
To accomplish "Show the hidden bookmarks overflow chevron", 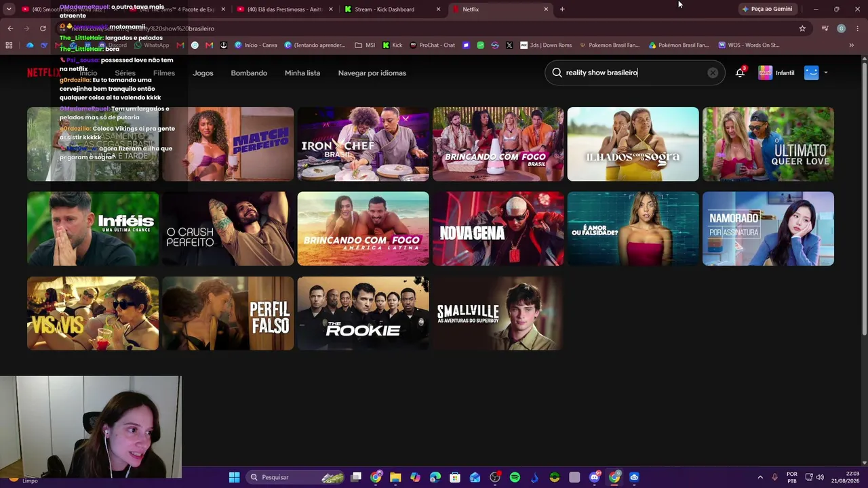I will (x=851, y=45).
